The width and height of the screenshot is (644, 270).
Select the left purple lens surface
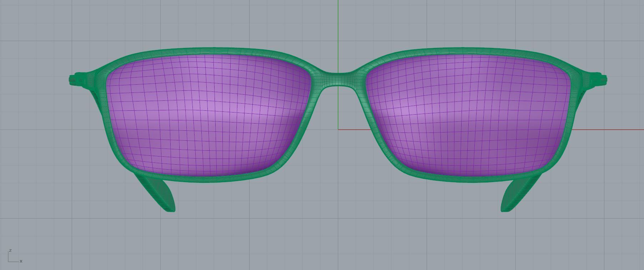coord(209,115)
